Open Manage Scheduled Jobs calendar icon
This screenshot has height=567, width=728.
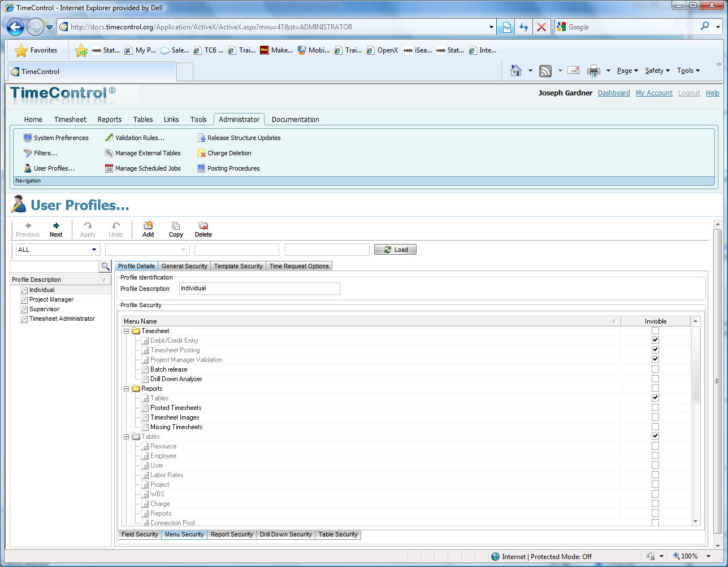point(109,168)
